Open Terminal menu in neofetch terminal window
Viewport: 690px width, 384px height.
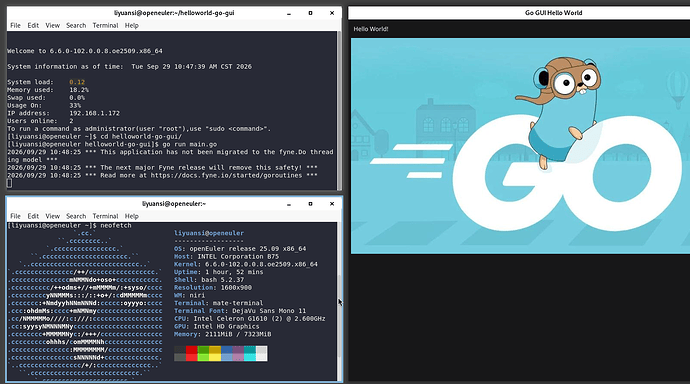click(105, 216)
